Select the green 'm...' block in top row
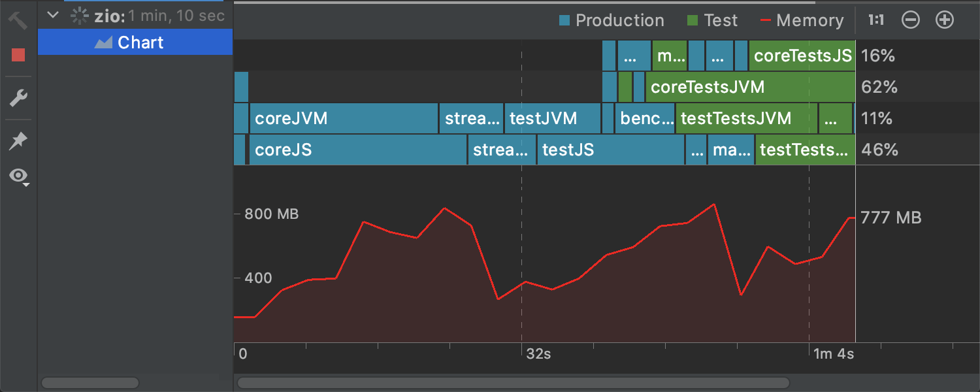Screen dimensions: 980x392 click(670, 56)
